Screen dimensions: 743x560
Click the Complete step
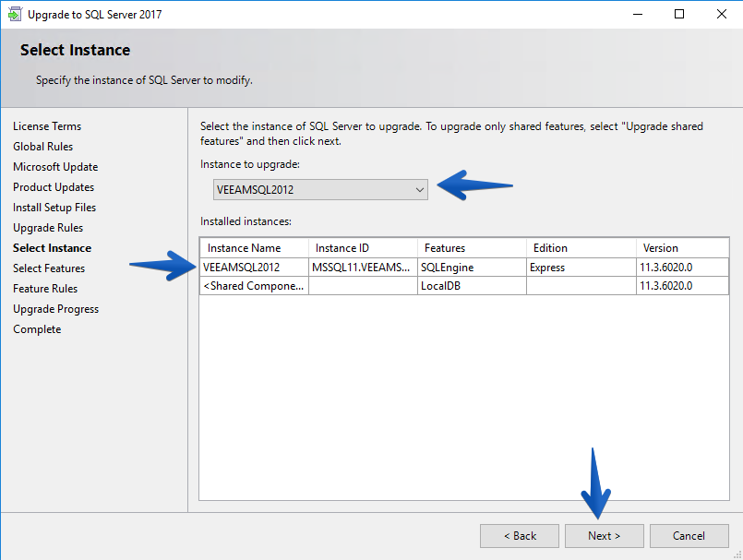pos(37,329)
